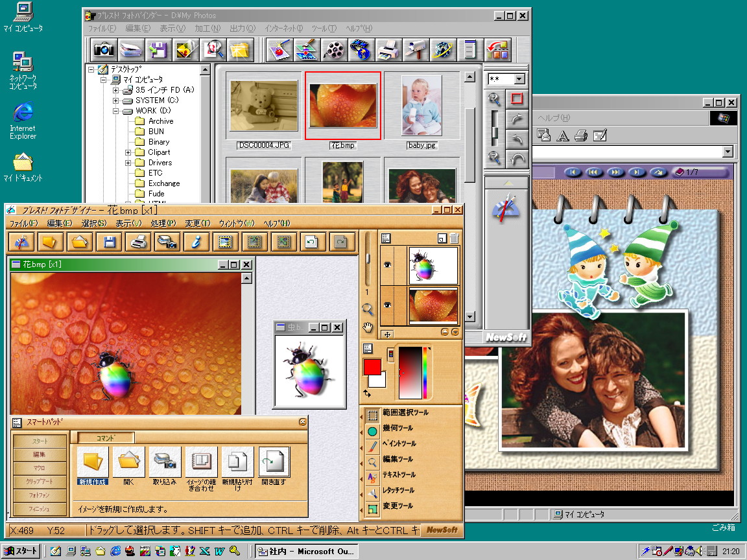Expand the Clipart folder in the tree
This screenshot has height=560, width=747.
[128, 152]
